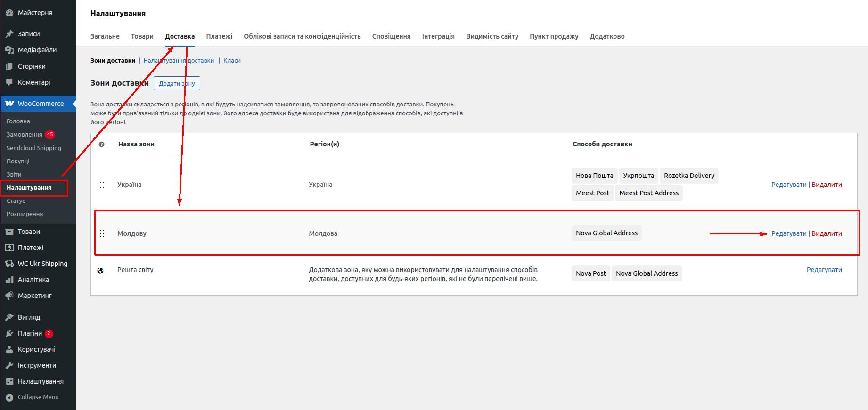Click the help question mark icon in table header
The width and height of the screenshot is (868, 410).
tap(101, 145)
